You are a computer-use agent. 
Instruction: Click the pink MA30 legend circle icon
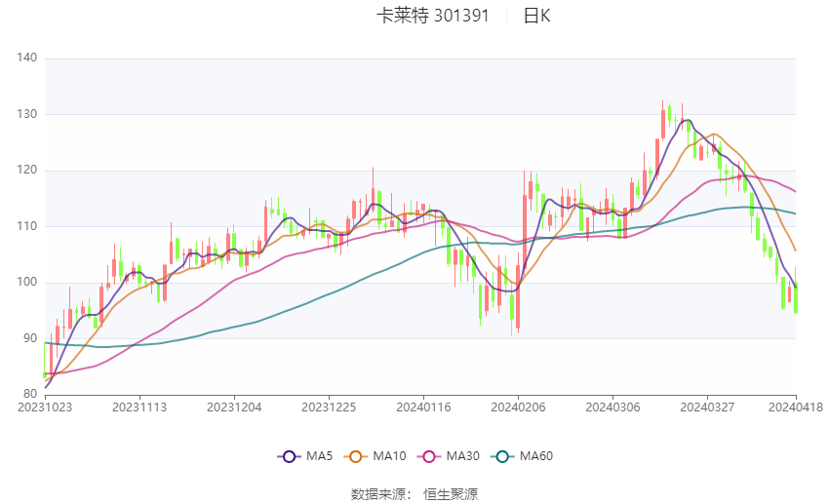point(428,456)
